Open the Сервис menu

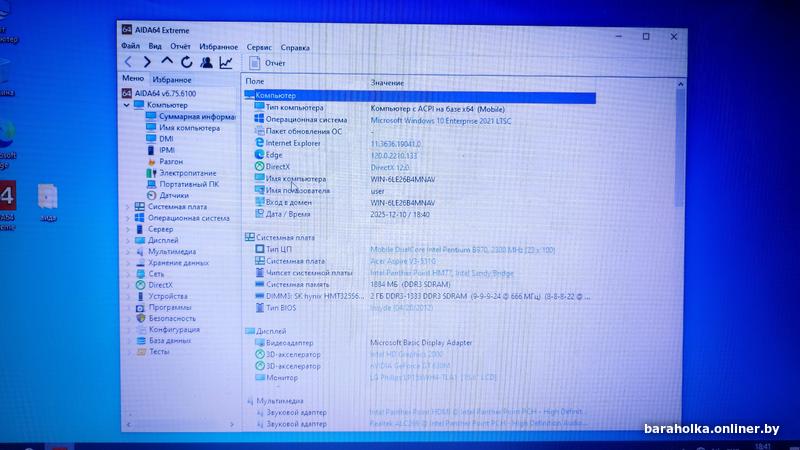259,47
